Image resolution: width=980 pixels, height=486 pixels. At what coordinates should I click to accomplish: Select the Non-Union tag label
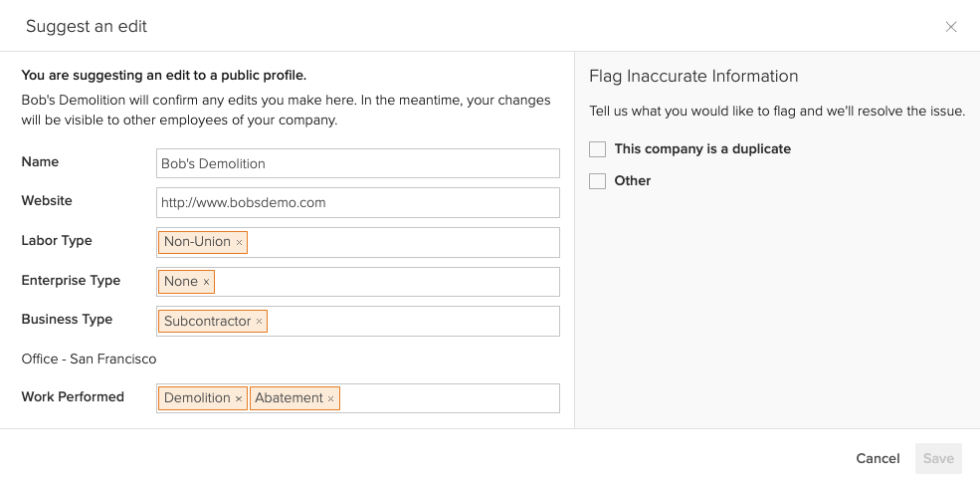pyautogui.click(x=197, y=242)
